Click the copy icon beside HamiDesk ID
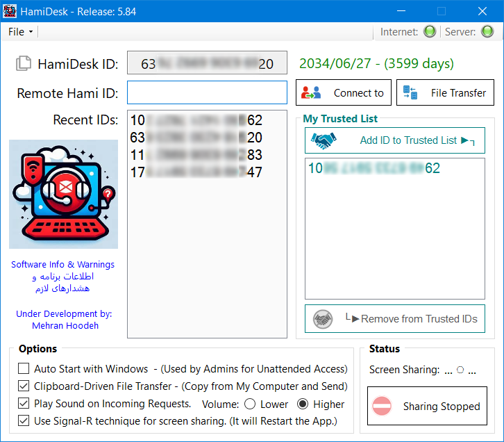This screenshot has height=442, width=504. pos(24,63)
